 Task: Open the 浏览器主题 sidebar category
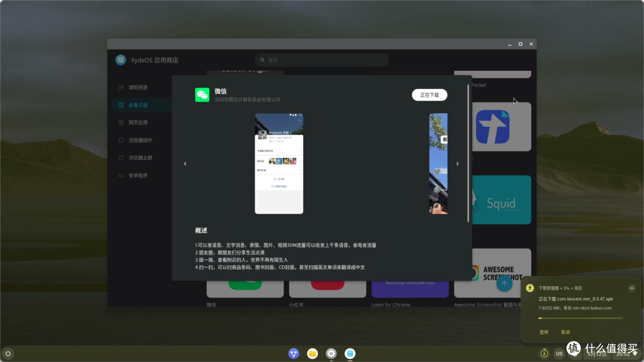140,158
